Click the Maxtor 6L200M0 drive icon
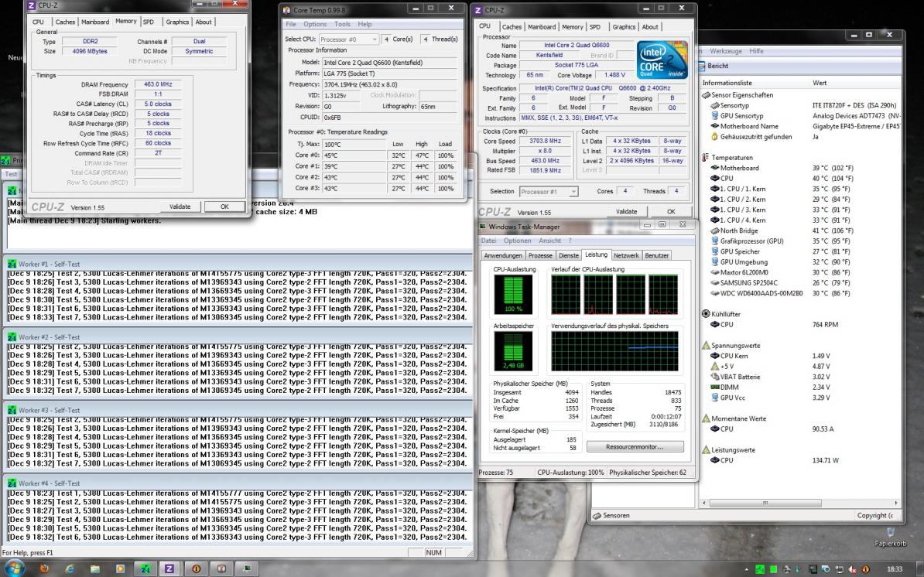The width and height of the screenshot is (924, 577). click(715, 272)
